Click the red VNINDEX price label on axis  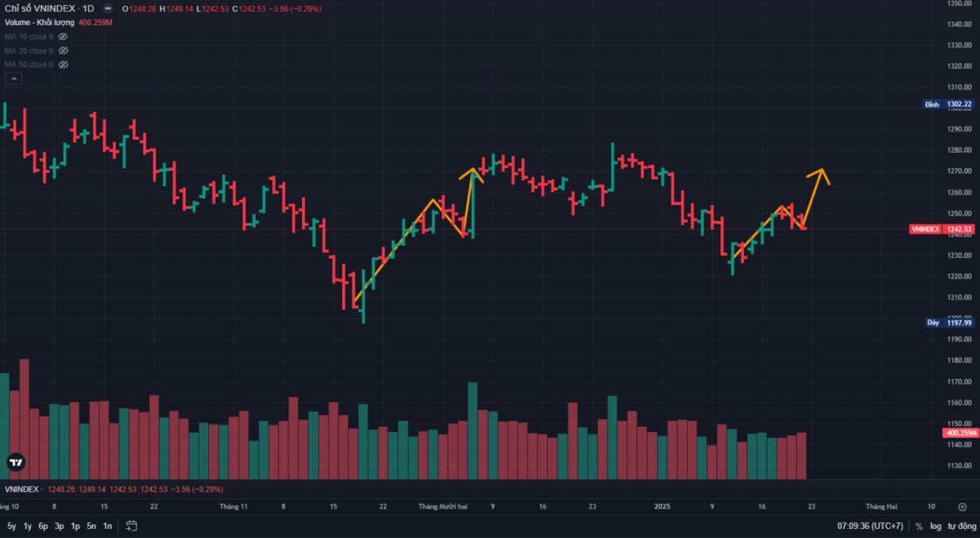pyautogui.click(x=942, y=229)
